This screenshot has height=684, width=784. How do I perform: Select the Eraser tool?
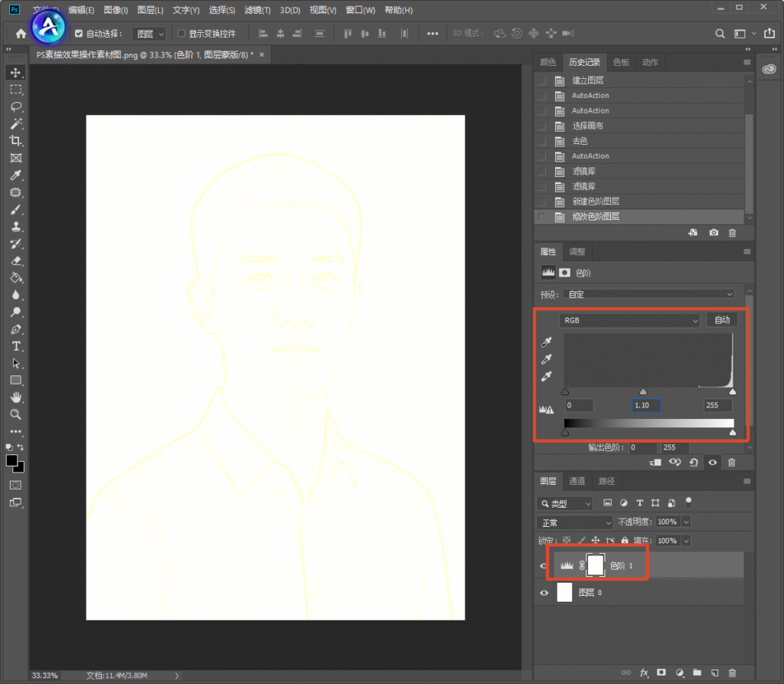15,260
